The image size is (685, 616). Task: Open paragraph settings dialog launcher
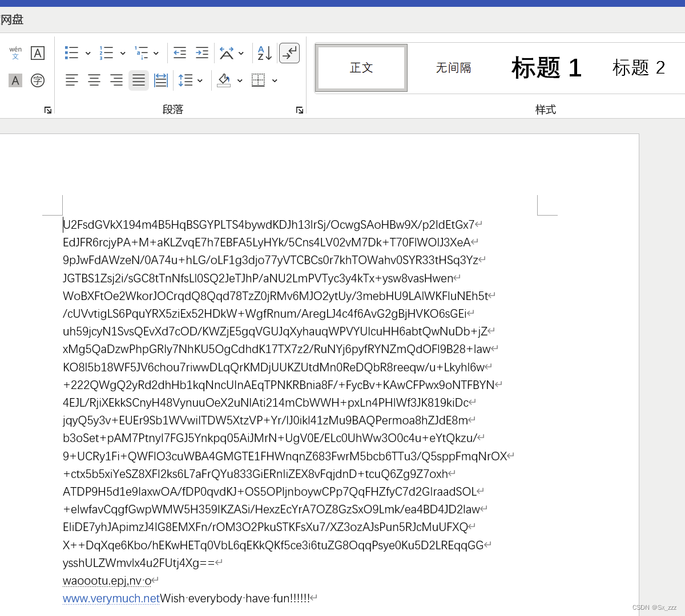[300, 110]
